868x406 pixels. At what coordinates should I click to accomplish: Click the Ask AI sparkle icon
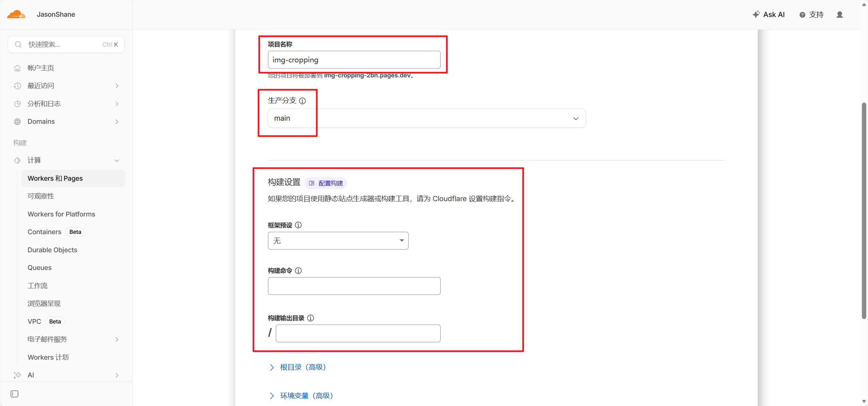pos(756,14)
